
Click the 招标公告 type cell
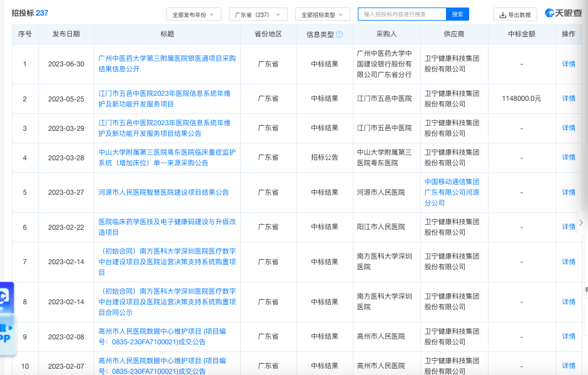pyautogui.click(x=325, y=158)
